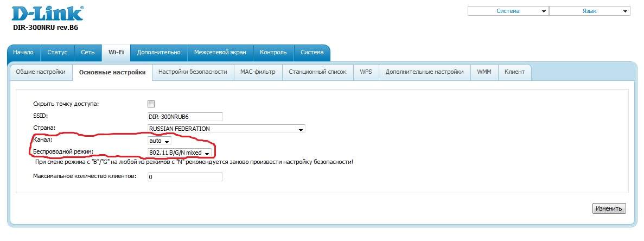644x241 pixels.
Task: Open the Язык language dropdown
Action: pyautogui.click(x=589, y=11)
